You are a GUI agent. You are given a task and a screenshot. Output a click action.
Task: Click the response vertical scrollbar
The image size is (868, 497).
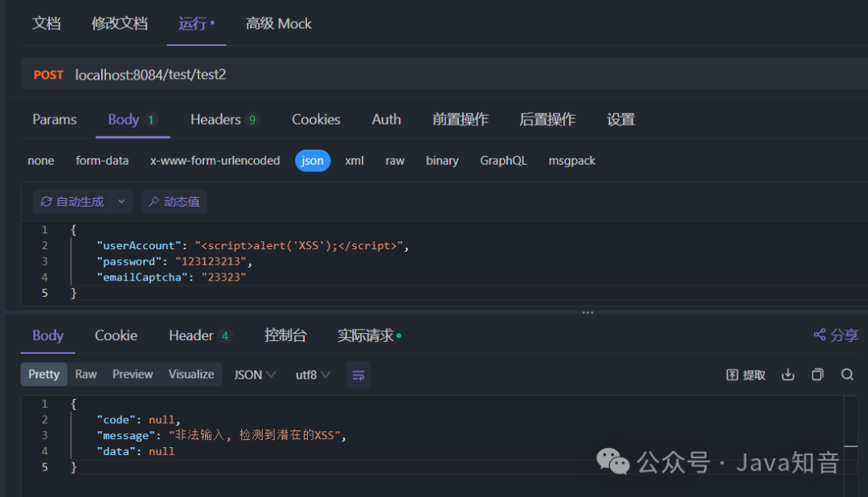(851, 446)
